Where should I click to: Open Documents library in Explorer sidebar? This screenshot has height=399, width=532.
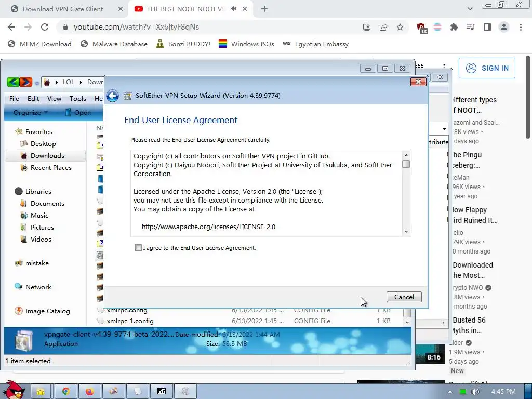pos(47,203)
